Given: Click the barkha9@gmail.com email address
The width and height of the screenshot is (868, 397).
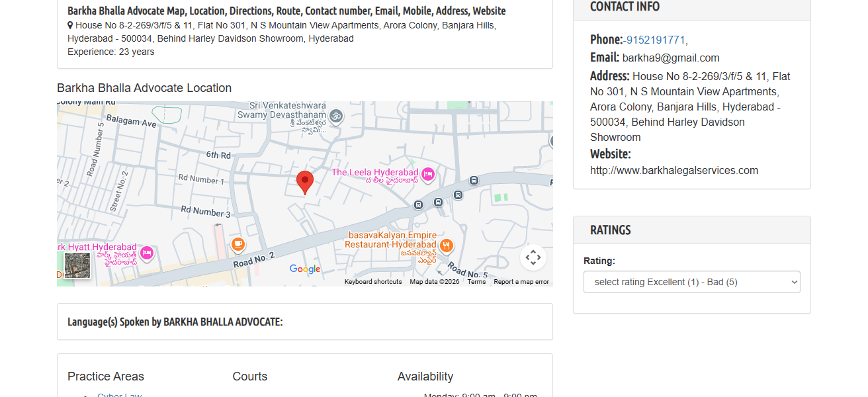Looking at the screenshot, I should coord(670,58).
